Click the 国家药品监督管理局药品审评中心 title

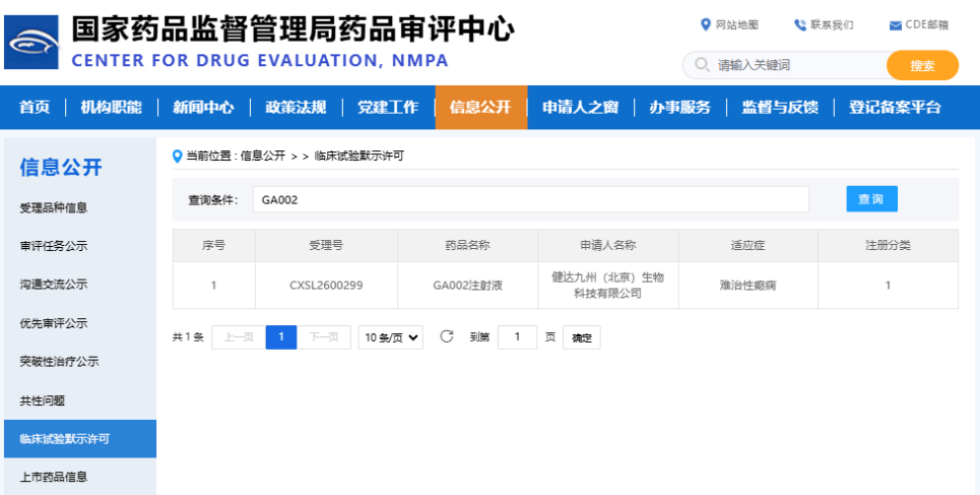click(293, 29)
